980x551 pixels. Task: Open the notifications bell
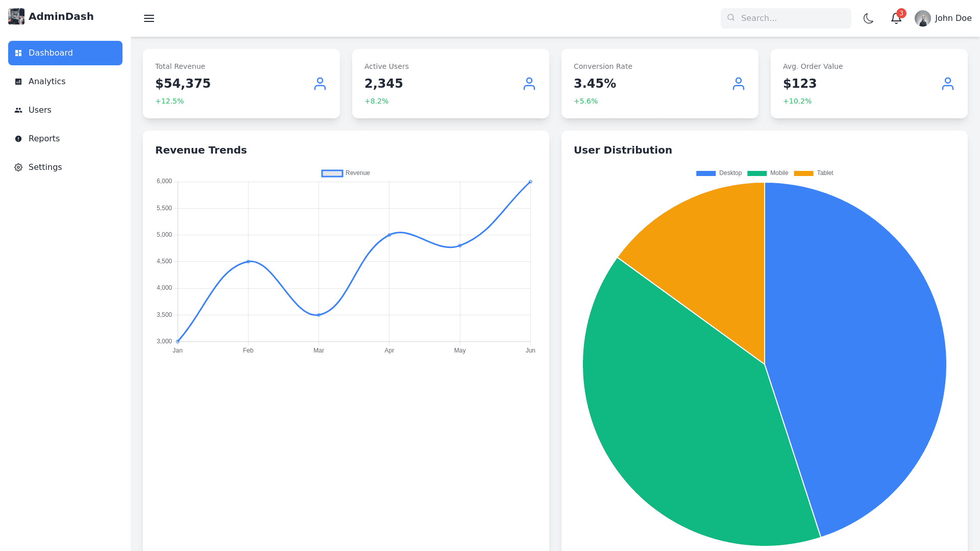896,18
